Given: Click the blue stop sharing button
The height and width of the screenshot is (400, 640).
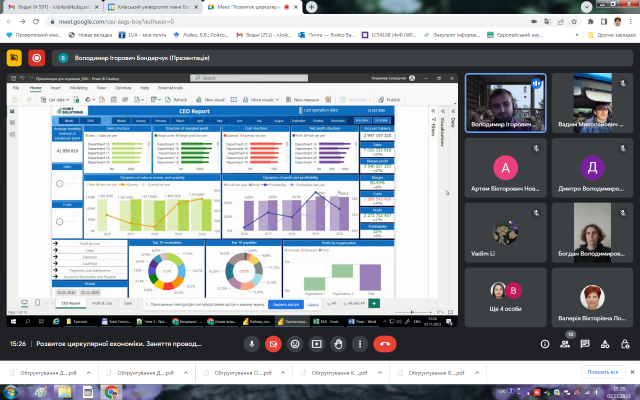Looking at the screenshot, I should [x=285, y=303].
